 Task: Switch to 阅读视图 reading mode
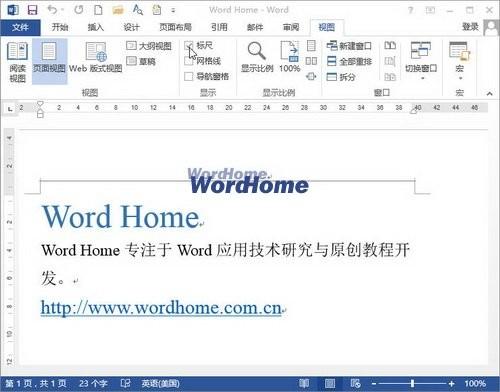(x=17, y=62)
